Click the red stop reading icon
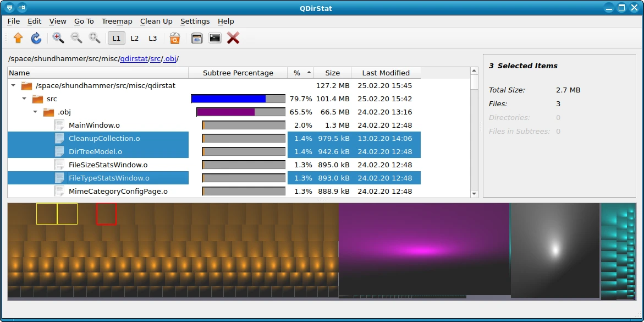 click(x=233, y=38)
